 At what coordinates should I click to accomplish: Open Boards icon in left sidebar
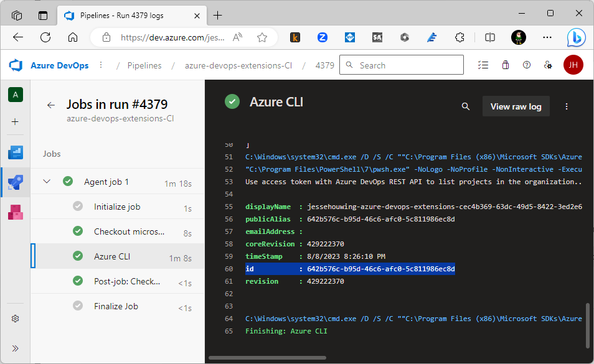click(x=16, y=152)
